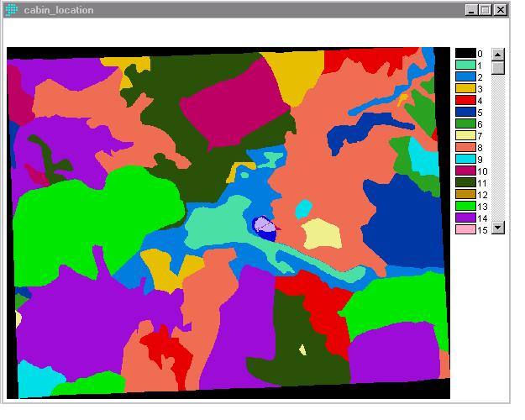The image size is (525, 420).
Task: Click the cabin_location window title icon
Action: pos(12,10)
